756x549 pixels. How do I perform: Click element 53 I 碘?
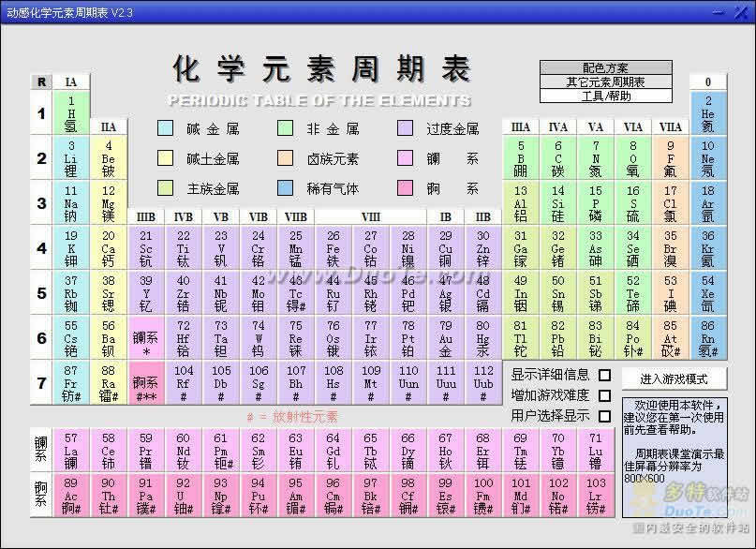pos(670,292)
